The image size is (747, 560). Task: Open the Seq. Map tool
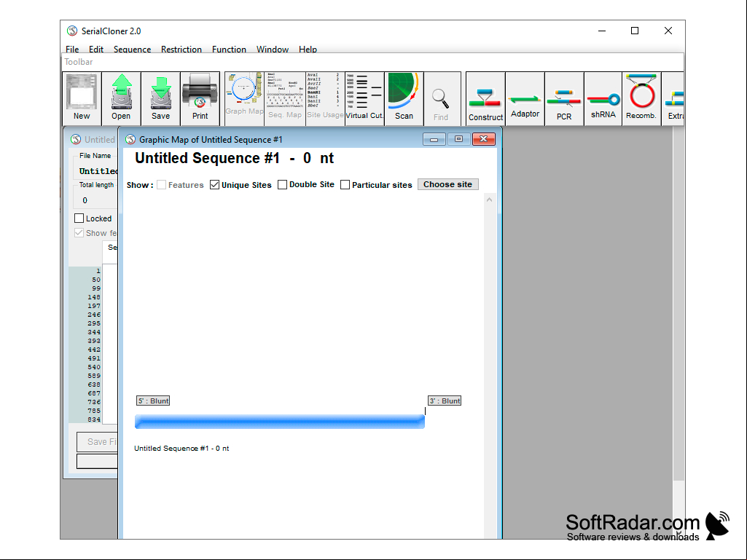coord(285,98)
